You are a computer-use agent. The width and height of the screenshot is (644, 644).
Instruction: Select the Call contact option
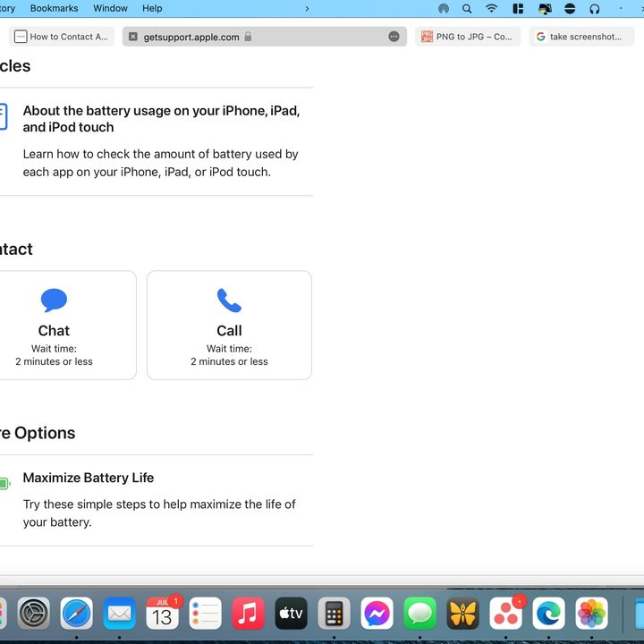[x=229, y=325]
